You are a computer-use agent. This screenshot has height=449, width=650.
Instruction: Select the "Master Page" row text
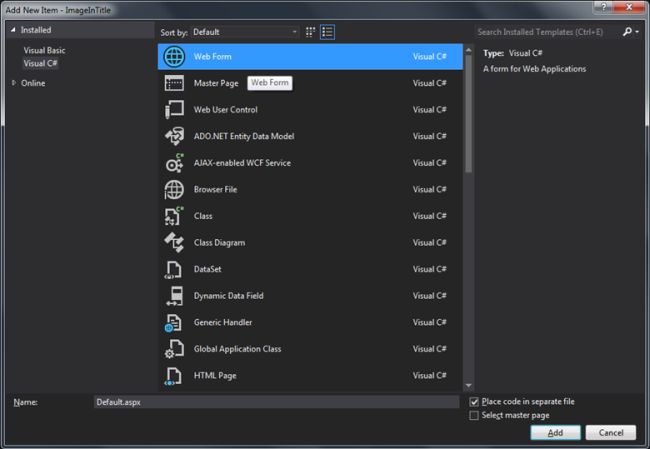[x=216, y=83]
